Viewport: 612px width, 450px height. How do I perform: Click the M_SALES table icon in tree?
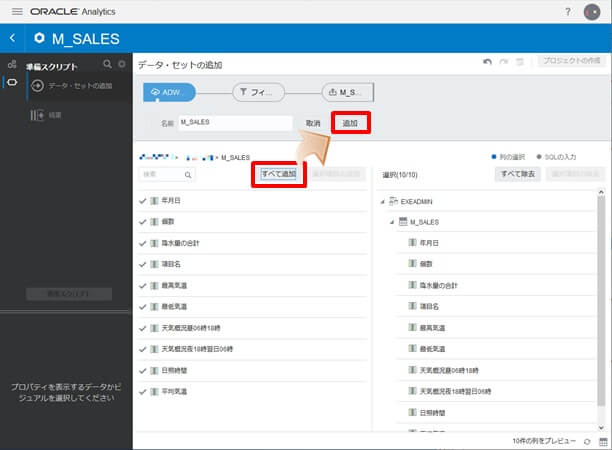403,222
